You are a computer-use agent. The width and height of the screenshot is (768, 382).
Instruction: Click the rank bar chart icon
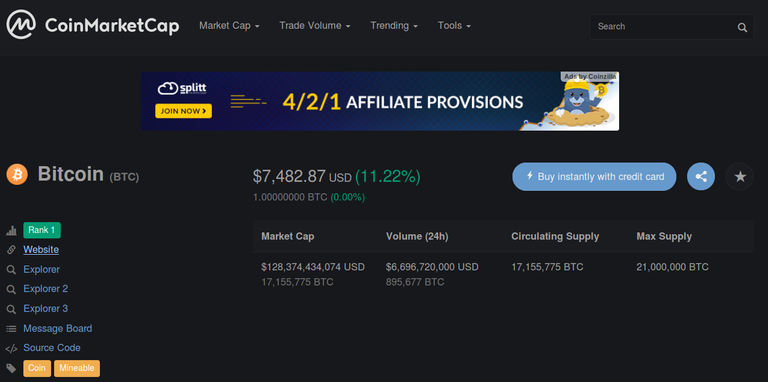11,230
